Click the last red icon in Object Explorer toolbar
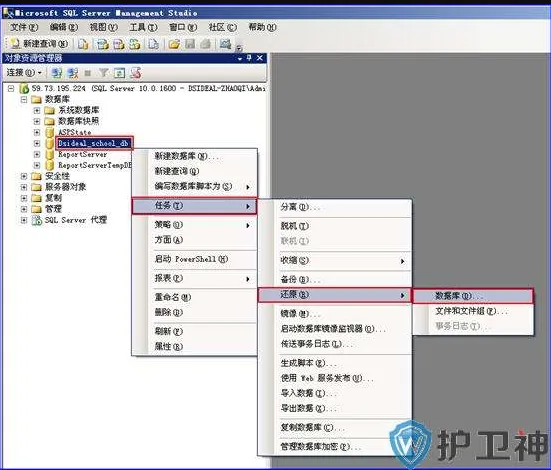The image size is (551, 470). coord(136,73)
